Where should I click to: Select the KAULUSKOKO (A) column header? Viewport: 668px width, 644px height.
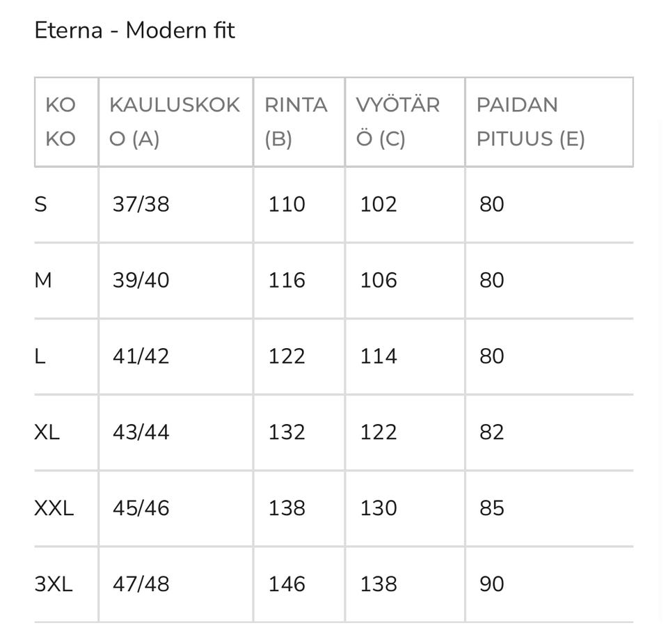(175, 122)
